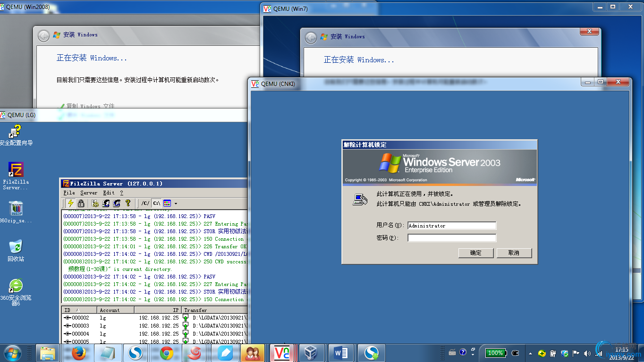The height and width of the screenshot is (362, 644).
Task: Click Action Center flag tray icon
Action: tap(576, 353)
